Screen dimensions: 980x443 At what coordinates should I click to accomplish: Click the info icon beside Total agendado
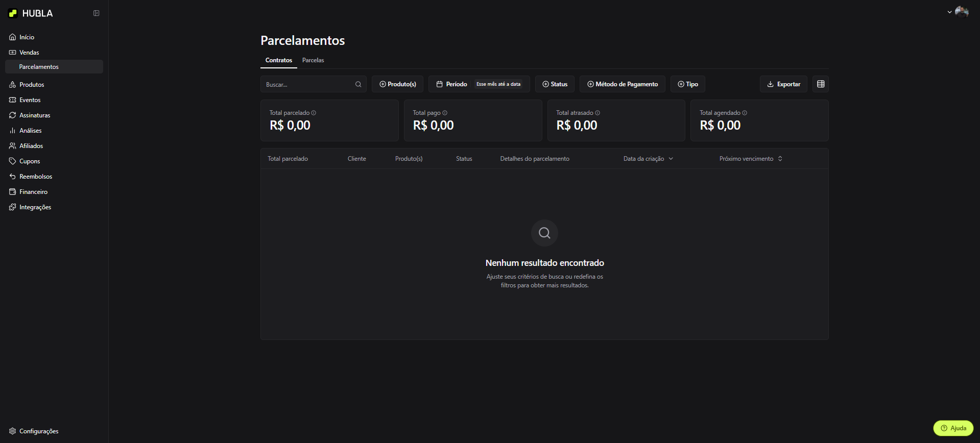tap(745, 113)
